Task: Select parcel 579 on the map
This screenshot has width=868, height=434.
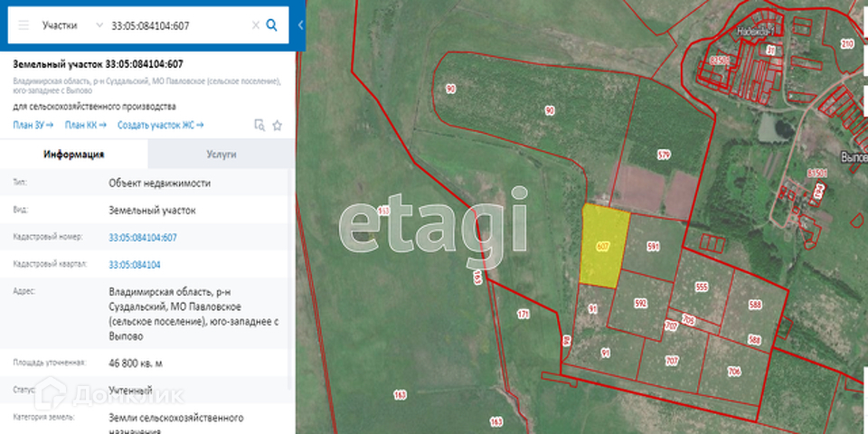Action: tap(664, 155)
